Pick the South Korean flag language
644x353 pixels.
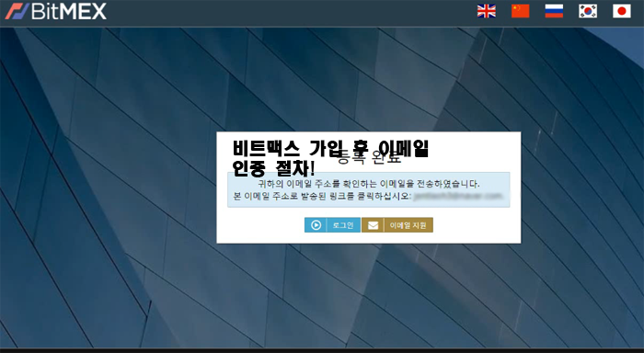pyautogui.click(x=588, y=11)
